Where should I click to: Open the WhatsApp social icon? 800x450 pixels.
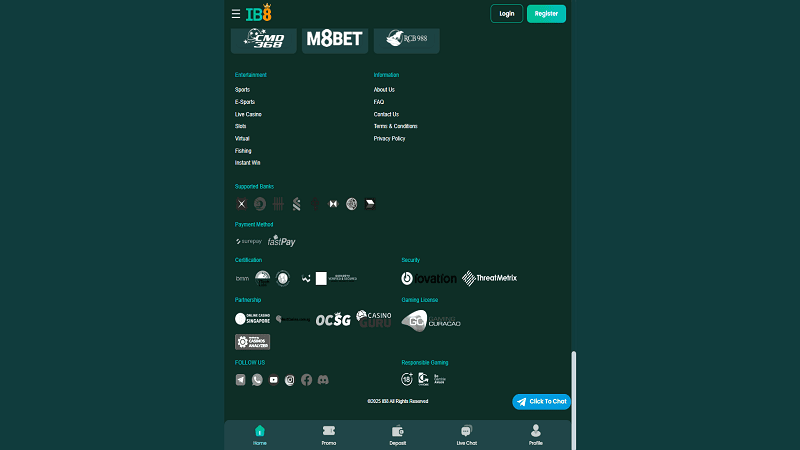257,380
